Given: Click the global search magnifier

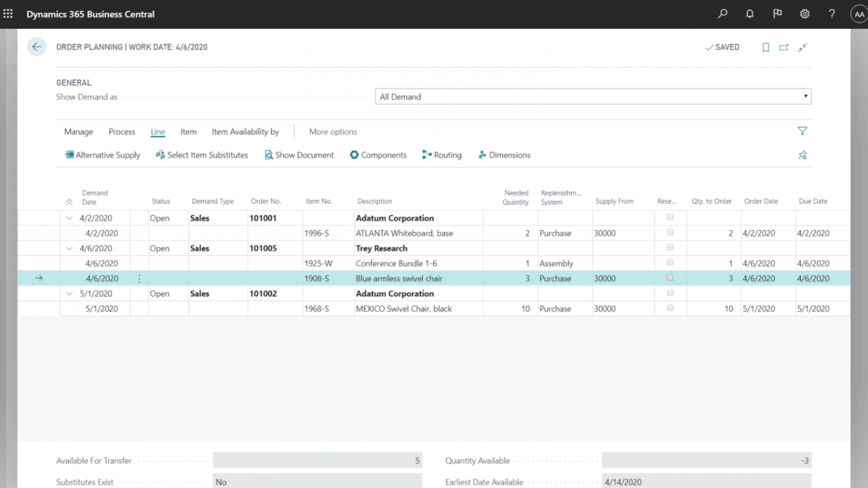Looking at the screenshot, I should pos(722,14).
